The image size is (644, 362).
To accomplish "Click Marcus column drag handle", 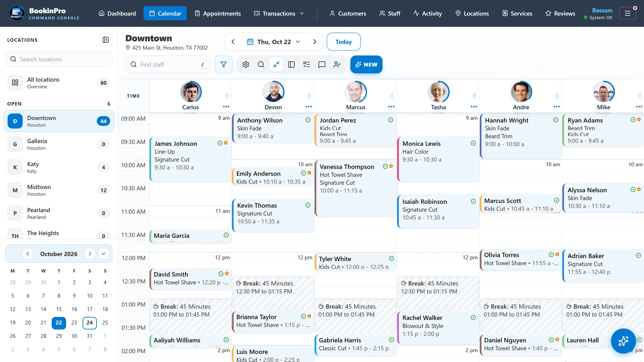I will (392, 96).
